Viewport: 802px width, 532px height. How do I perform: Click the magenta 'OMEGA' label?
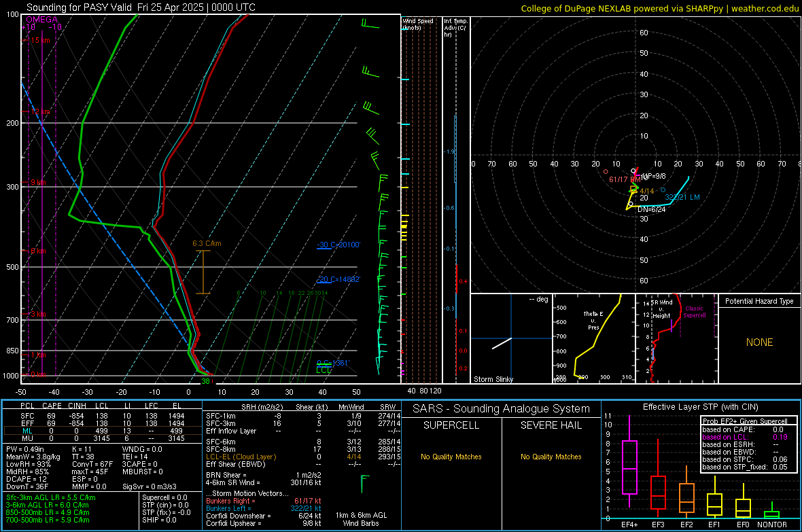(x=42, y=20)
